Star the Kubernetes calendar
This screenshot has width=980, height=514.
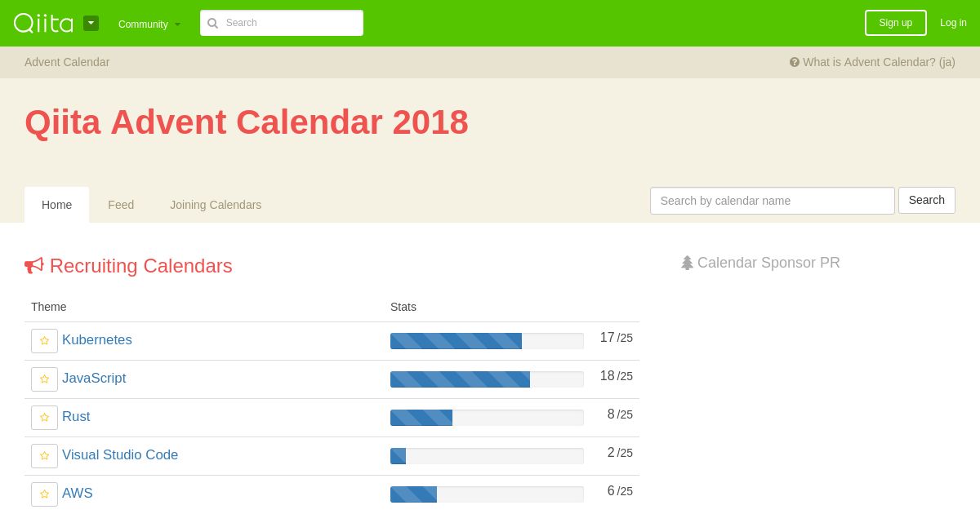point(44,341)
